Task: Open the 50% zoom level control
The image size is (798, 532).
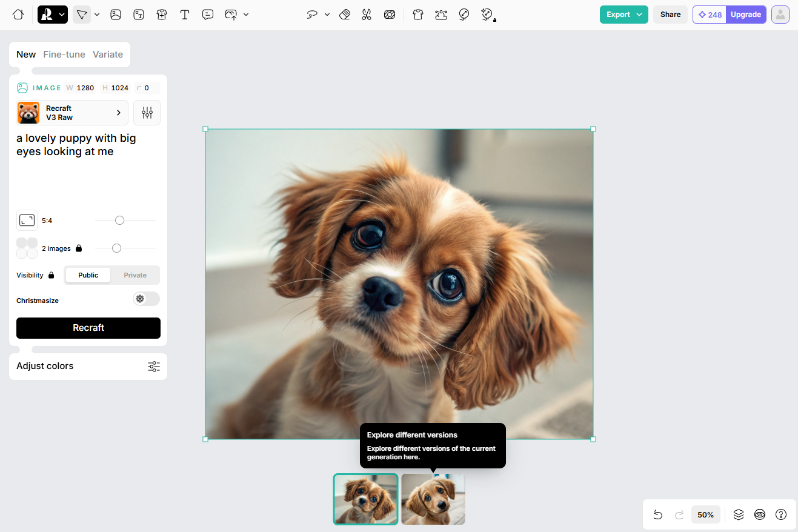Action: point(705,515)
